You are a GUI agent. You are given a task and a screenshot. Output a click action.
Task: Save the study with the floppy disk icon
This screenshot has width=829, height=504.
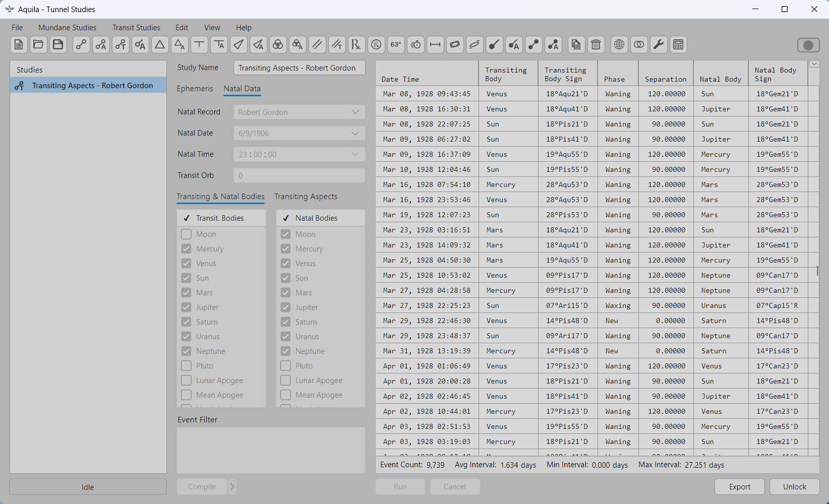[58, 45]
